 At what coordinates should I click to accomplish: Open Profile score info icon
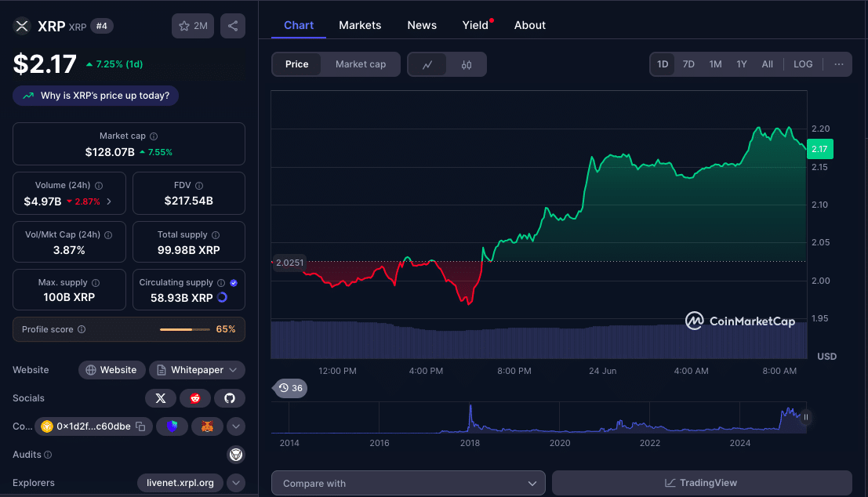click(82, 329)
